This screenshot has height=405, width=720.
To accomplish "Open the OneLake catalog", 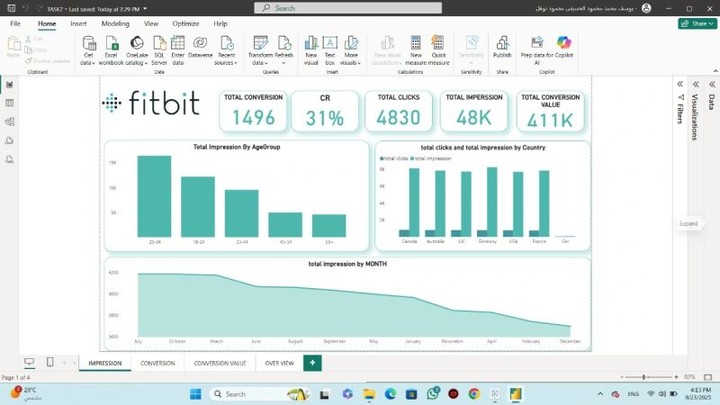I will 136,51.
